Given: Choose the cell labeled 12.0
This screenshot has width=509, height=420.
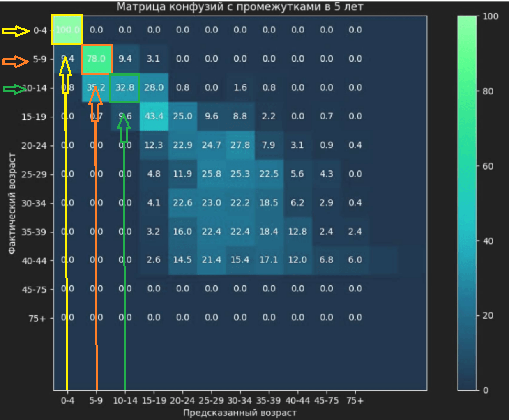Looking at the screenshot, I should point(297,260).
